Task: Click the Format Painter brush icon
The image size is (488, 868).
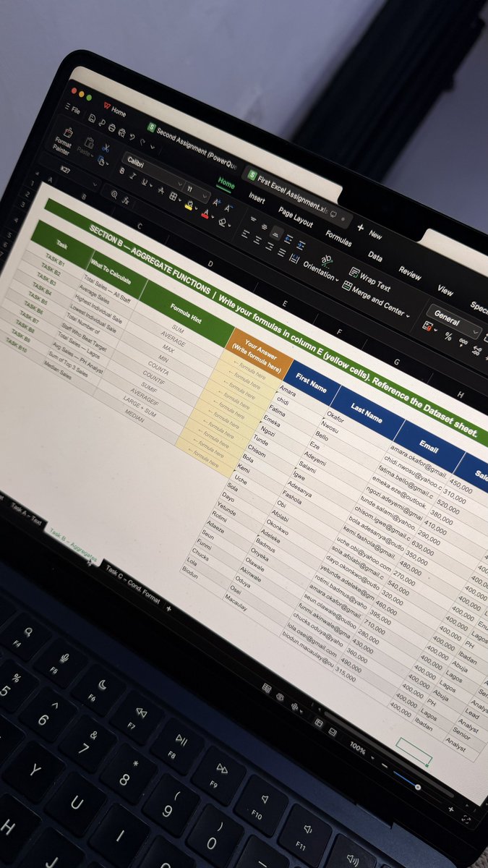Action: coord(68,132)
